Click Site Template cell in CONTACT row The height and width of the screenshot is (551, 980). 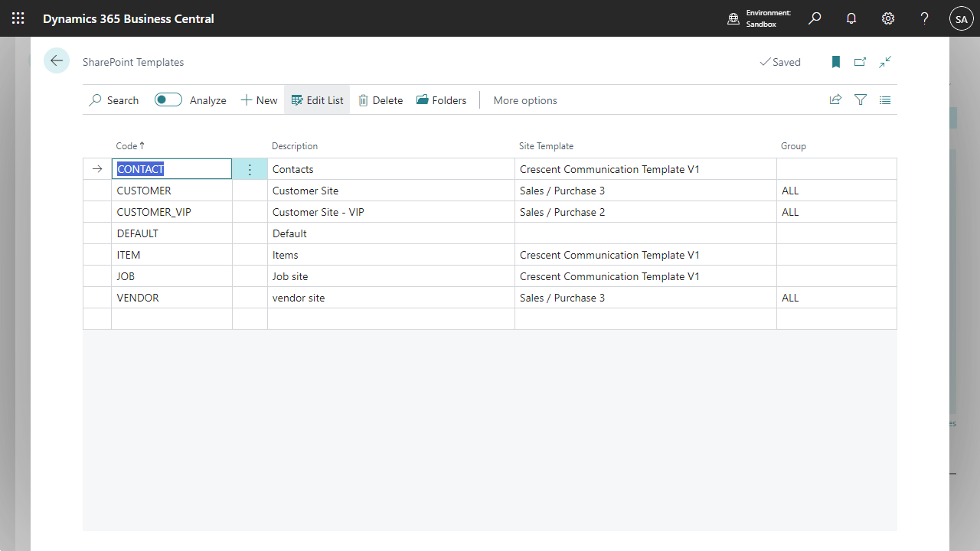coord(645,169)
